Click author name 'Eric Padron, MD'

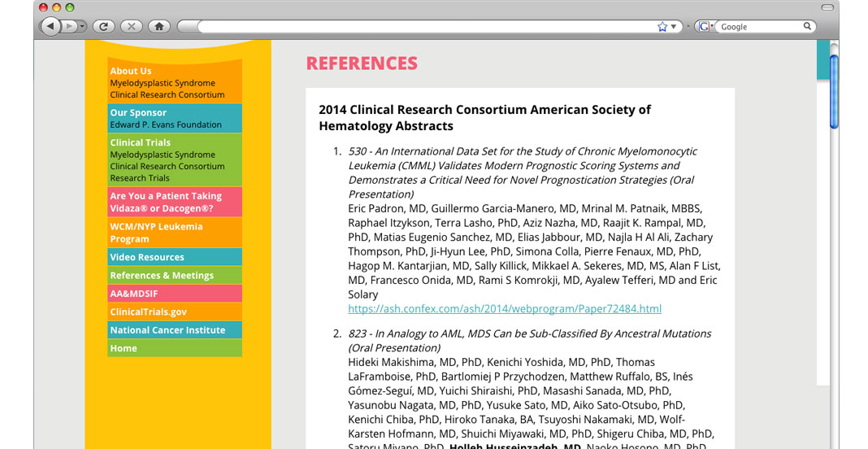coord(386,208)
